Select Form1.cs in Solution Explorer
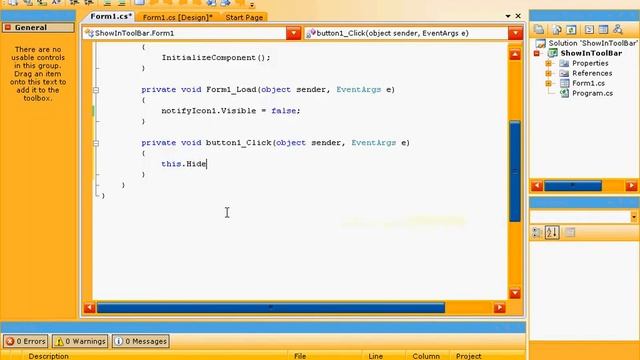640x360 pixels. coord(588,83)
